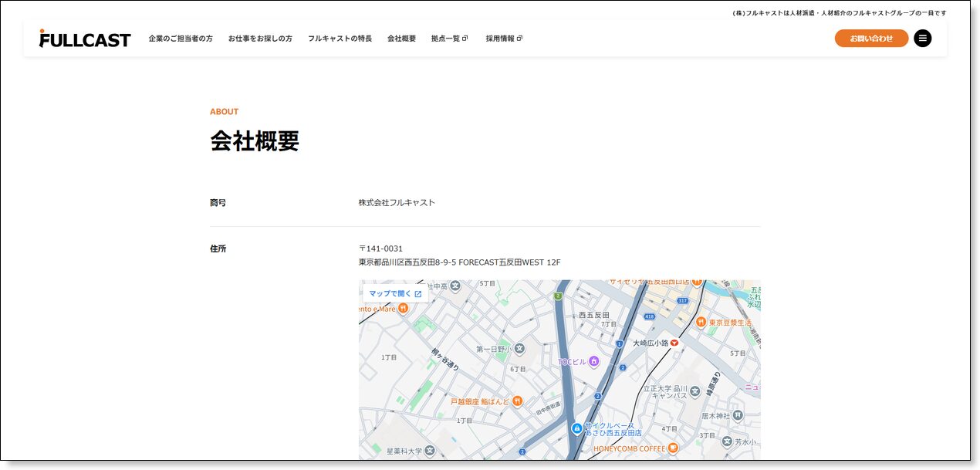Open 企業のご担当者の方 menu
The height and width of the screenshot is (470, 980).
(x=181, y=39)
